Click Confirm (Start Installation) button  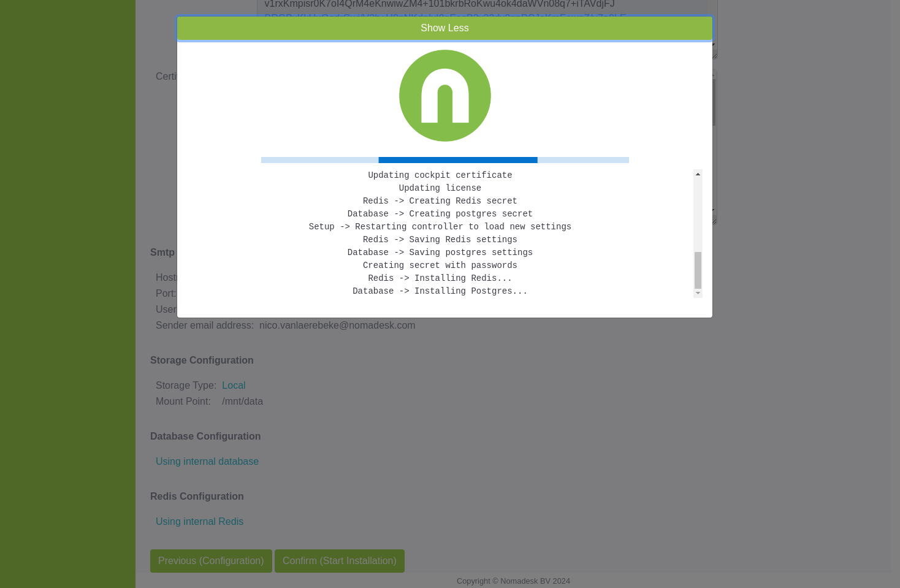tap(340, 561)
